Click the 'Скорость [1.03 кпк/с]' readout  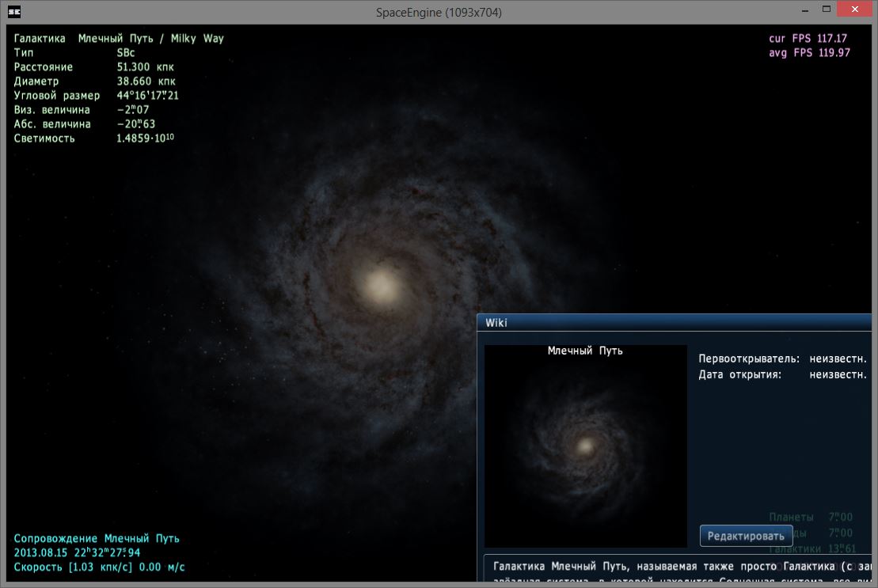(99, 567)
